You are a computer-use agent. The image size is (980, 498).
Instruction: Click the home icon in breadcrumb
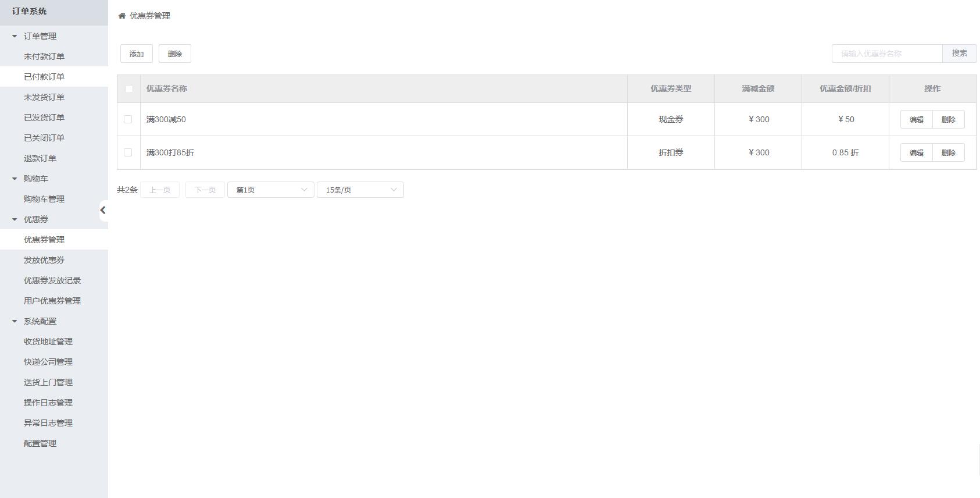pyautogui.click(x=122, y=16)
